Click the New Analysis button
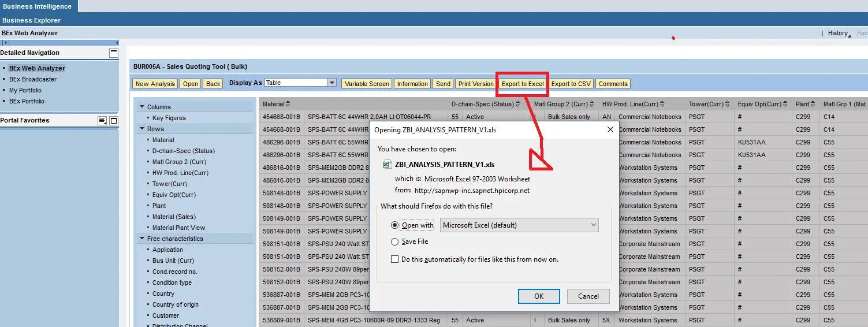868x327 pixels. (155, 84)
